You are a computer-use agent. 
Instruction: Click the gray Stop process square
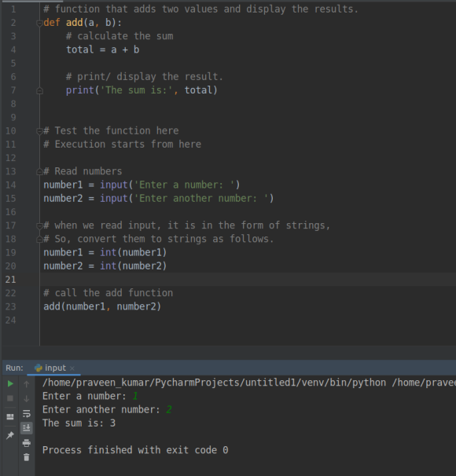[10, 398]
